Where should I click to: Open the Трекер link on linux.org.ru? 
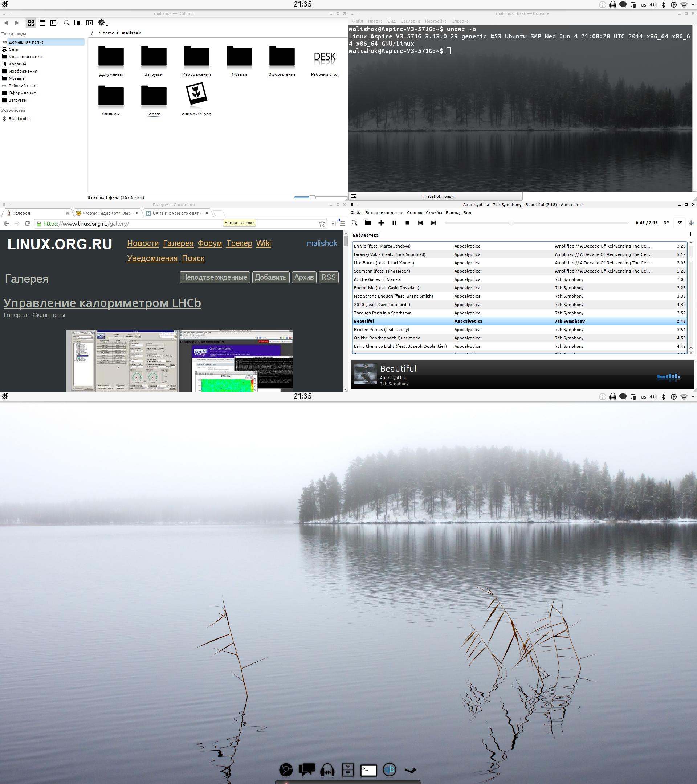point(239,243)
